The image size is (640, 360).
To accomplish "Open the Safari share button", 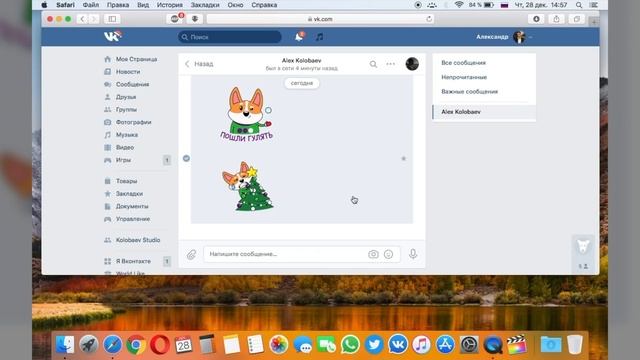I will (x=556, y=19).
